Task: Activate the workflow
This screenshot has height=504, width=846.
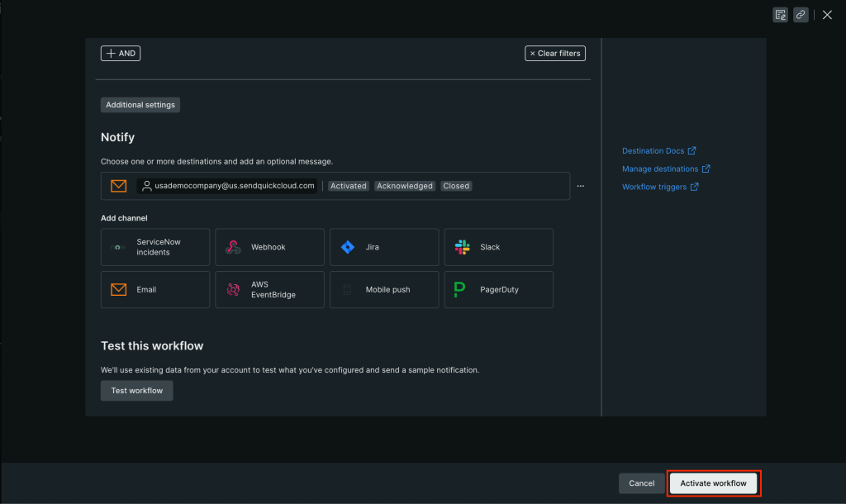Action: 712,483
